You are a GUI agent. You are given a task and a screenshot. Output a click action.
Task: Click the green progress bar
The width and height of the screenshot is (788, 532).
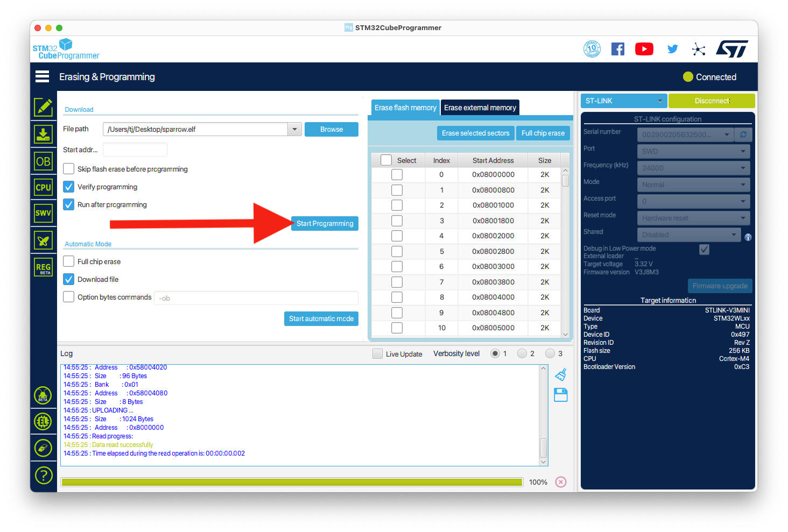pyautogui.click(x=292, y=482)
